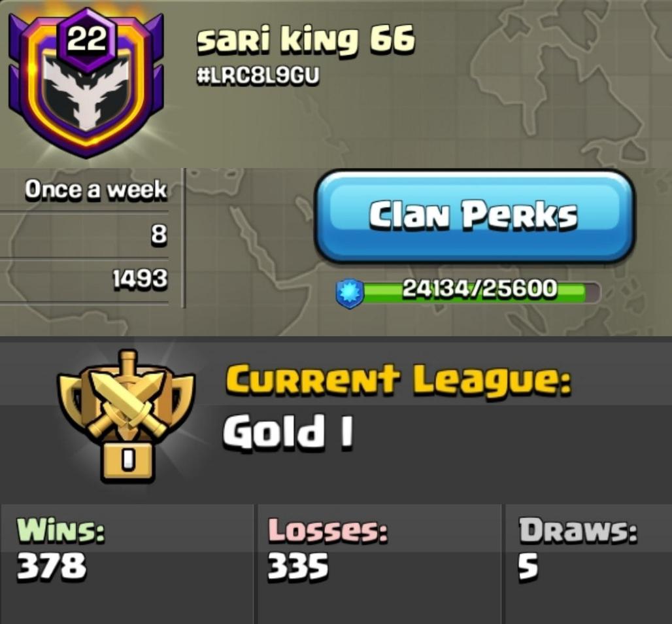Tap the 5 draws count
The width and height of the screenshot is (672, 624).
pyautogui.click(x=528, y=566)
